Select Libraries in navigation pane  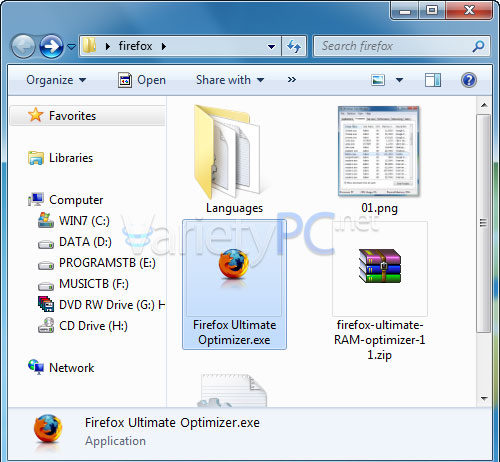pyautogui.click(x=71, y=158)
